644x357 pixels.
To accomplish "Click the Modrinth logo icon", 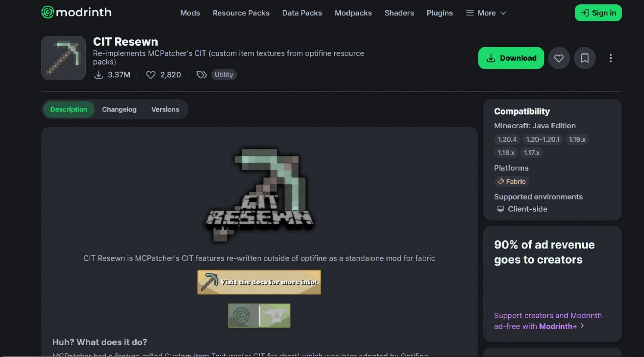I will 48,12.
